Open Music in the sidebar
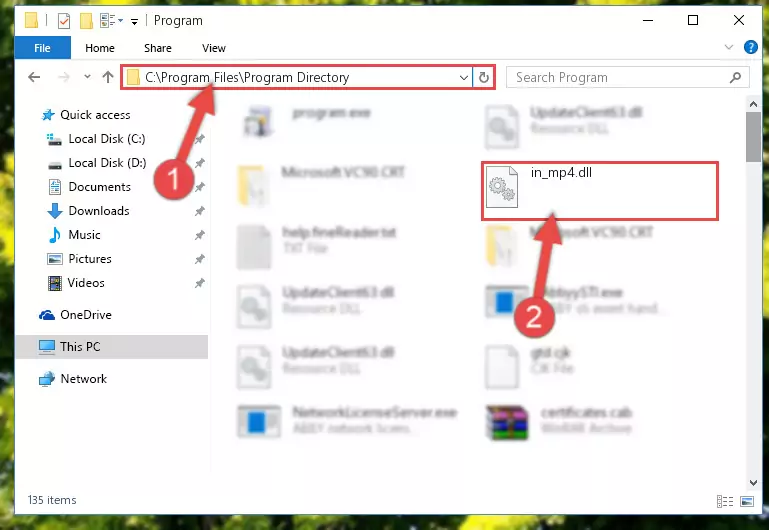The height and width of the screenshot is (530, 769). click(84, 235)
